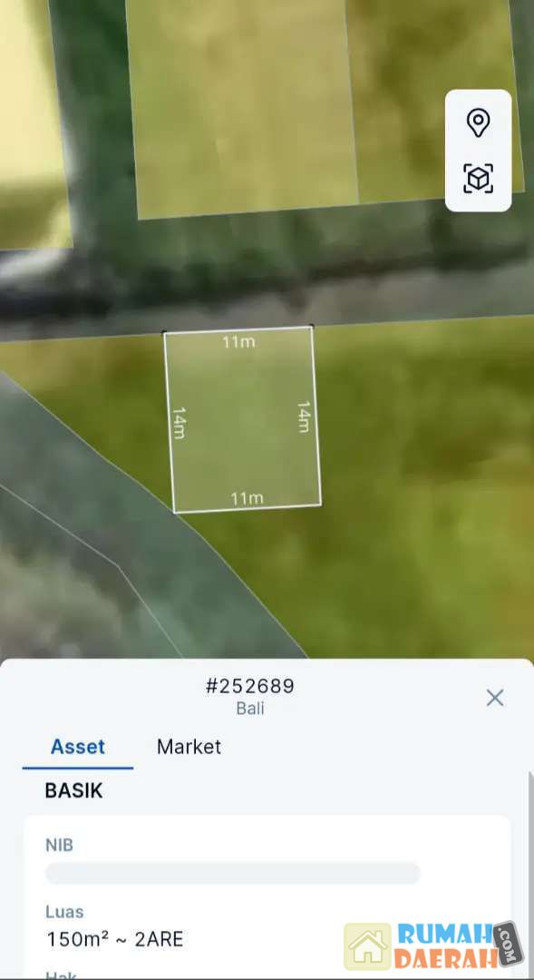
Task: Tap the Bali location subtitle
Action: click(250, 709)
